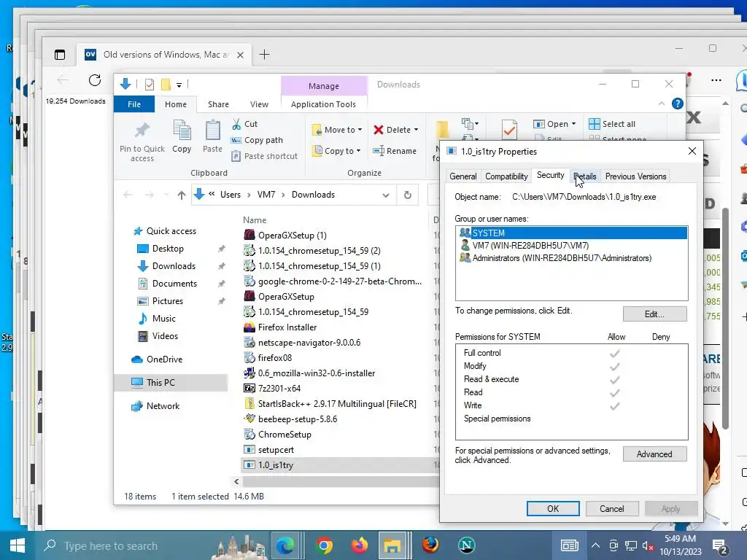Click Paste shortcut in the ribbon
The image size is (747, 560).
pyautogui.click(x=264, y=156)
